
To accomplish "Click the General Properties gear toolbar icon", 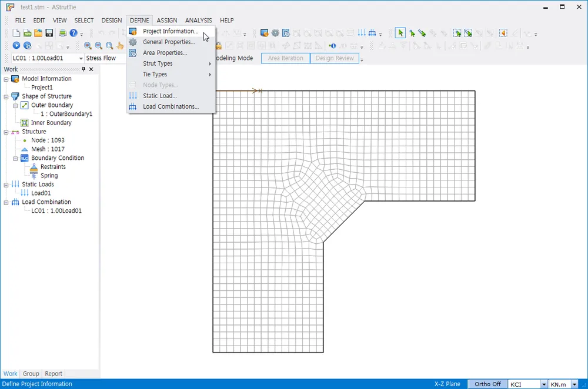I will pos(275,33).
